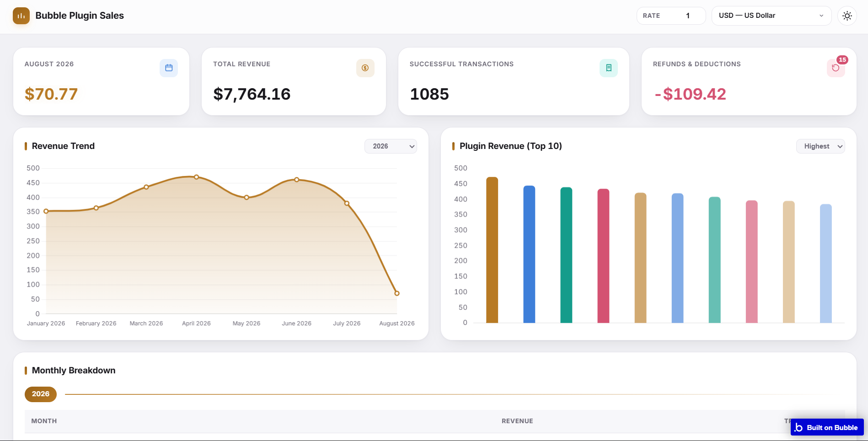Click the teal green third bar in chart
The image size is (868, 441).
(566, 255)
